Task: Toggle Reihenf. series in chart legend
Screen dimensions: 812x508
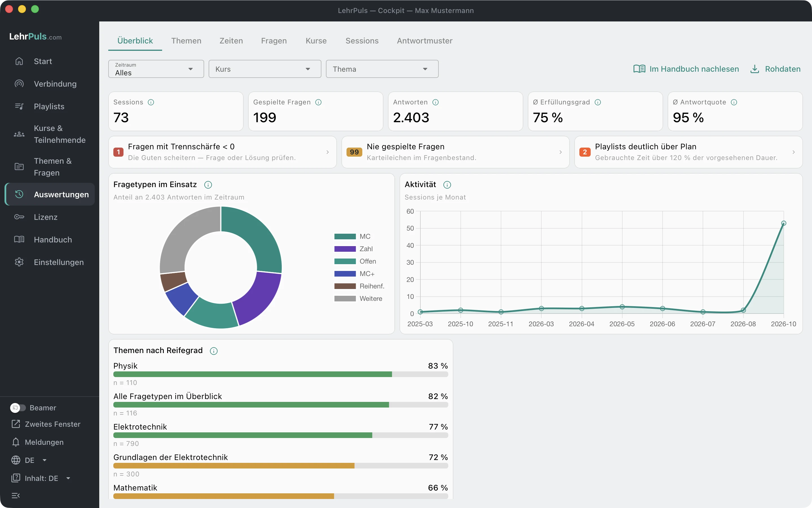Action: pos(359,286)
